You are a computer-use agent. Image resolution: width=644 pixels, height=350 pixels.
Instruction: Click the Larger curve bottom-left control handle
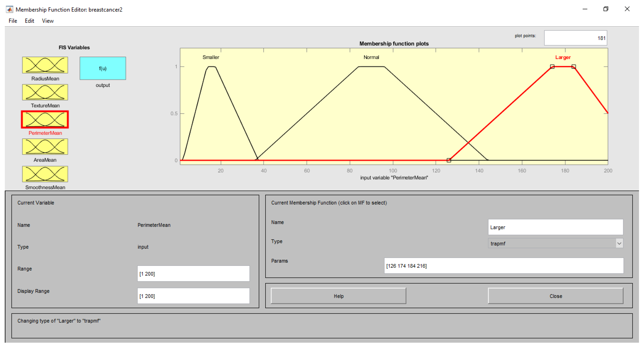click(449, 160)
